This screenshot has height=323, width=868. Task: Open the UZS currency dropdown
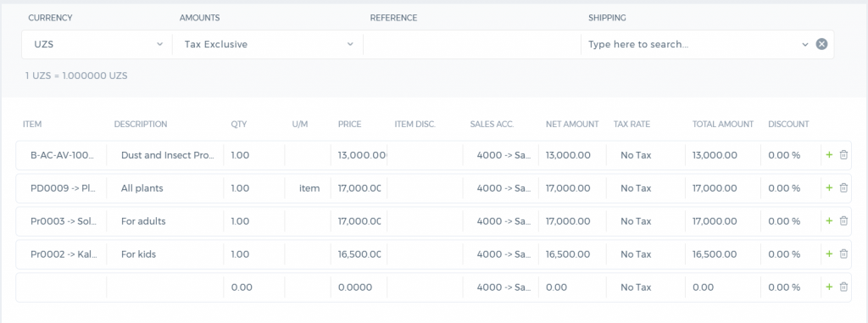point(97,44)
